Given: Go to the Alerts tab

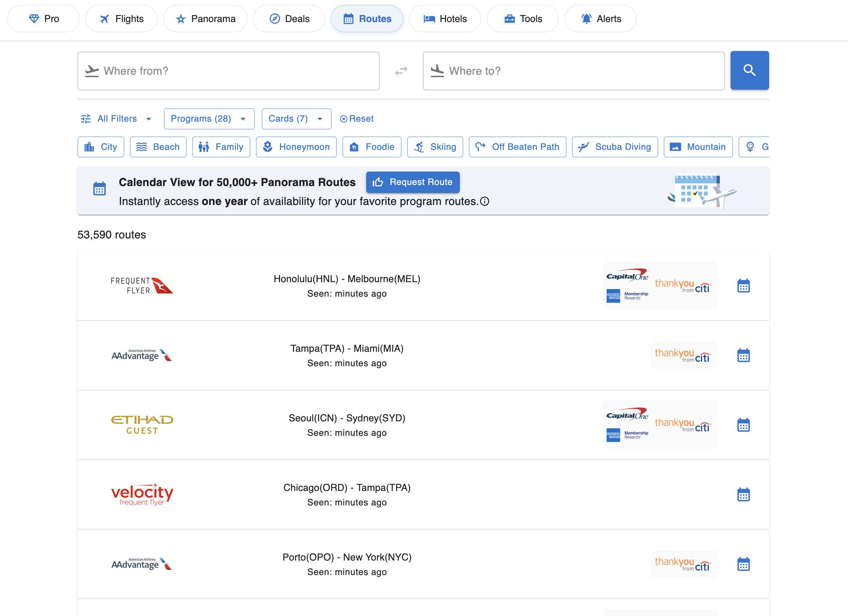Looking at the screenshot, I should click(x=600, y=19).
